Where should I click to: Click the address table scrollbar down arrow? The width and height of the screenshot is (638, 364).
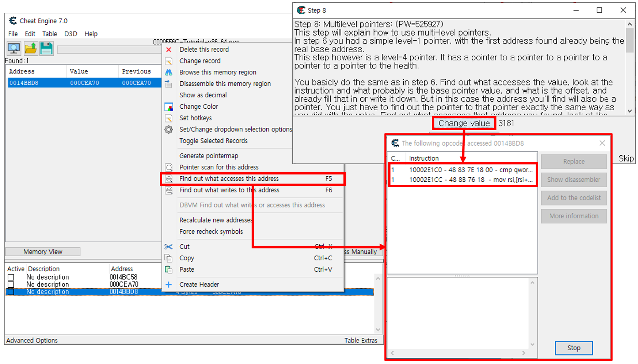pos(378,330)
